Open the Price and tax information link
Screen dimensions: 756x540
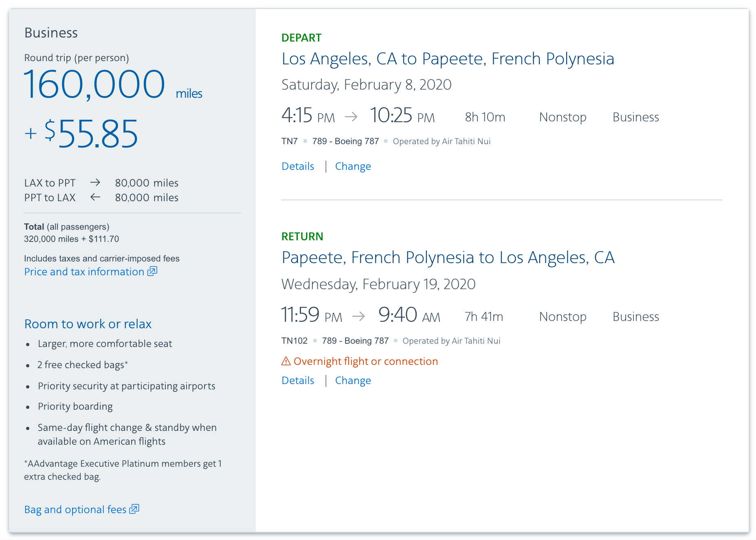coord(84,272)
